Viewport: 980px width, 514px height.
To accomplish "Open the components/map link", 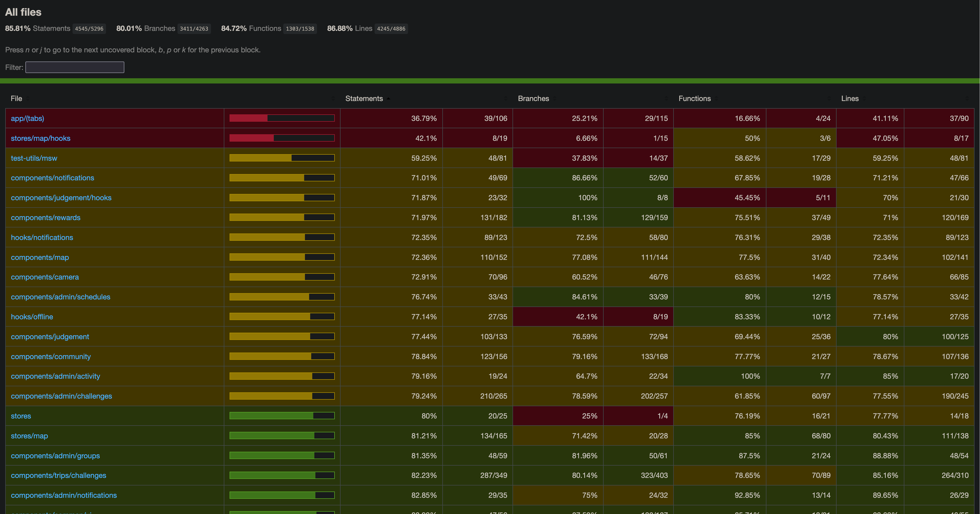I will click(40, 257).
